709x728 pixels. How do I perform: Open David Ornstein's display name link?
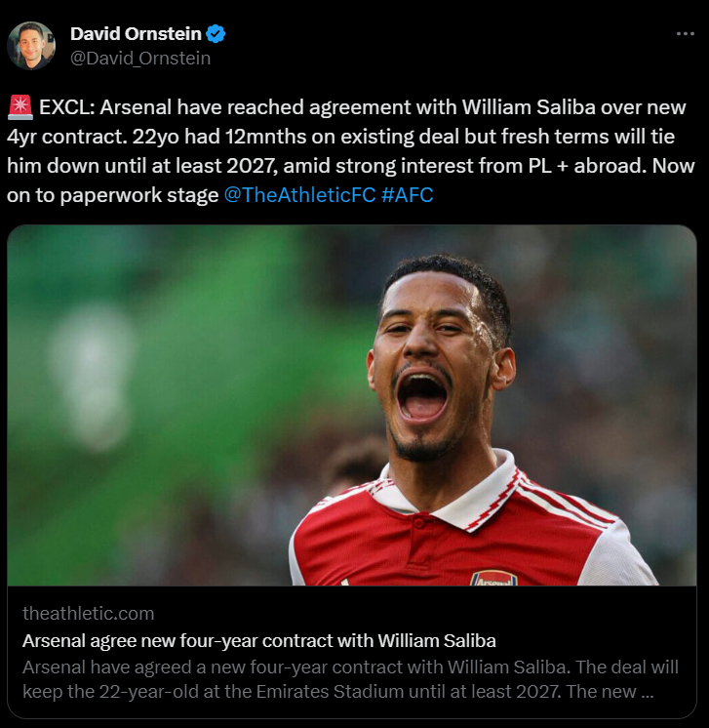point(136,34)
